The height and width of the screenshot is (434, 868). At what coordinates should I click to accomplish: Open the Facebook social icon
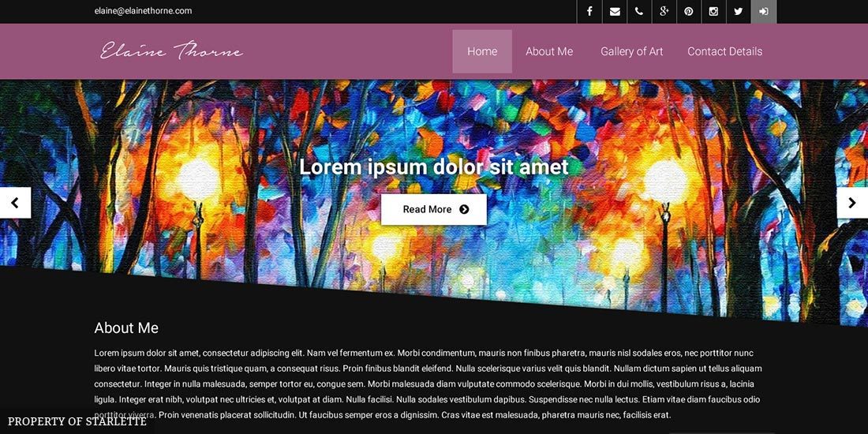point(589,12)
